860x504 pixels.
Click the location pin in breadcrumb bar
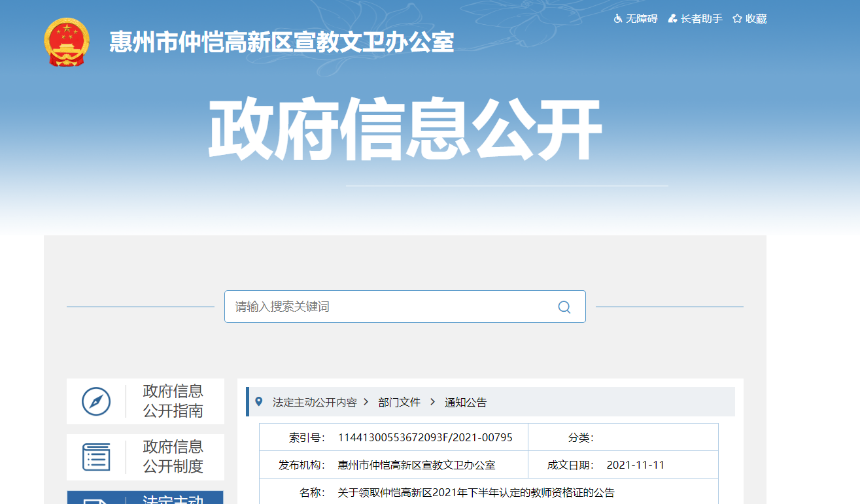[x=259, y=401]
